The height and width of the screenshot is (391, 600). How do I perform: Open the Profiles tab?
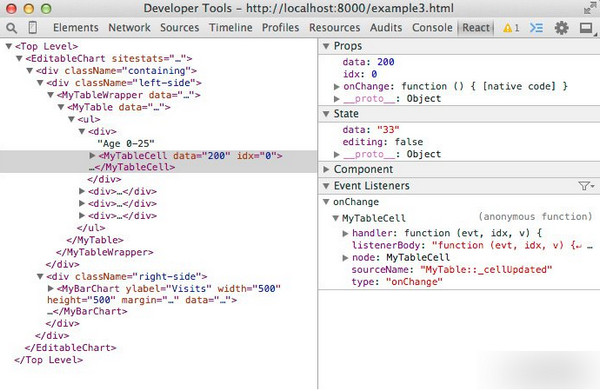point(280,28)
